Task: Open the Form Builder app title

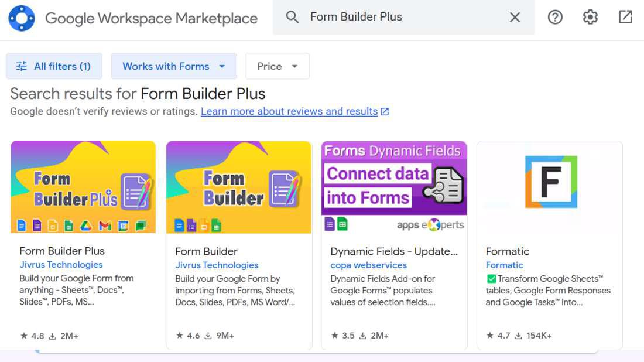Action: coord(206,251)
